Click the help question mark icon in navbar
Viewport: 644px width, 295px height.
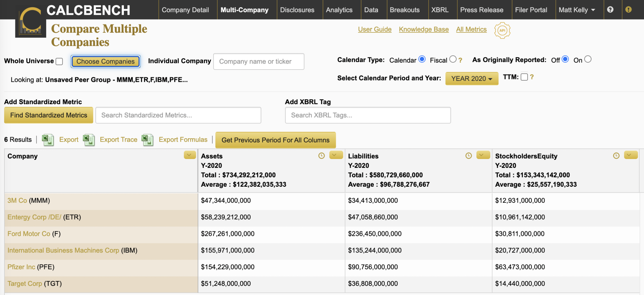point(610,9)
